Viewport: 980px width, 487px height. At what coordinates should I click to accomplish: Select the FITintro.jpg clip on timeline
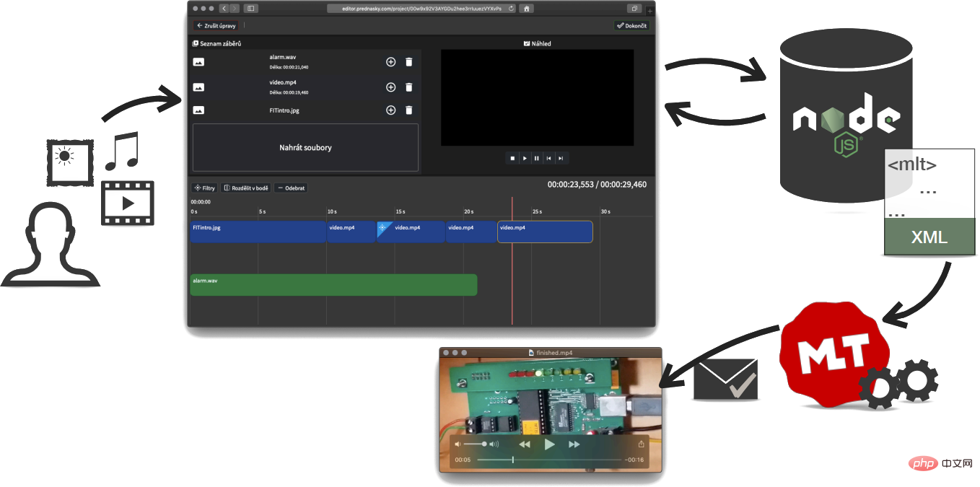(258, 232)
